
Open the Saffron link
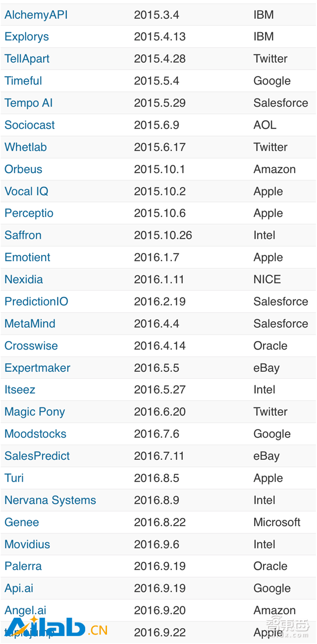pyautogui.click(x=23, y=235)
